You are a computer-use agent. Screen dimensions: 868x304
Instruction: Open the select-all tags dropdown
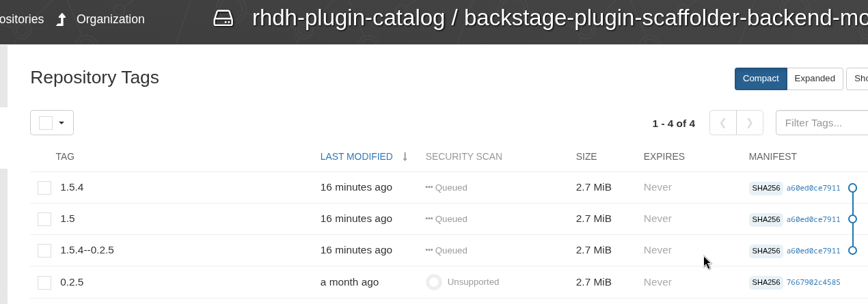(62, 123)
